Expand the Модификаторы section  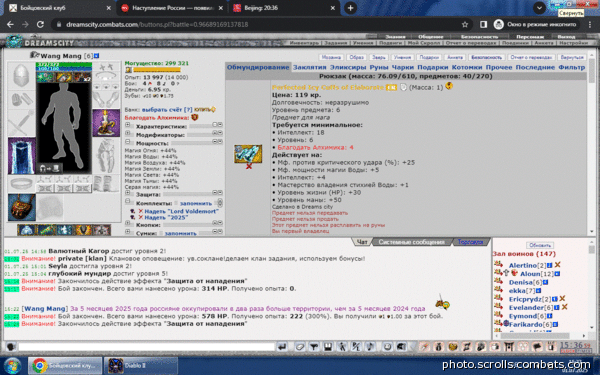(127, 134)
